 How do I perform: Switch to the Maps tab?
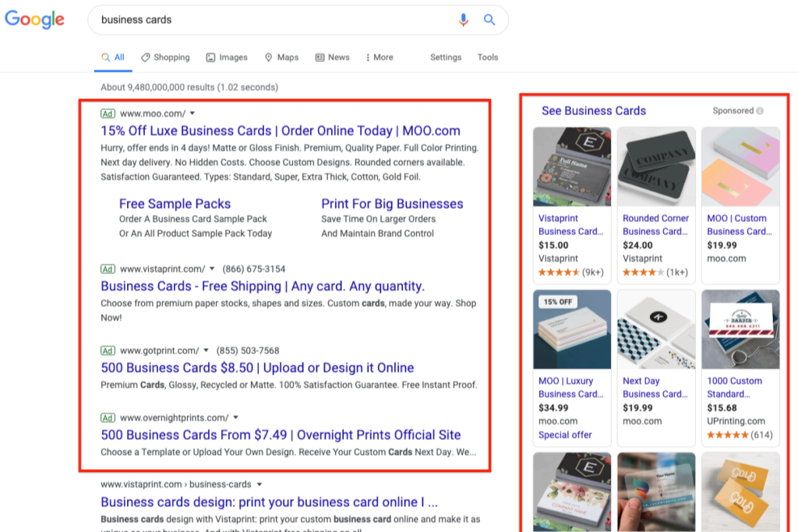[x=281, y=58]
